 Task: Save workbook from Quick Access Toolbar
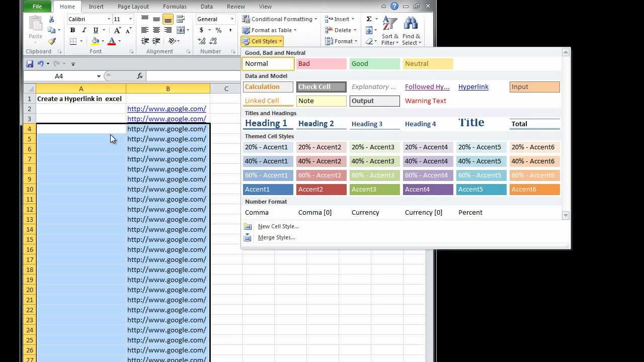30,64
